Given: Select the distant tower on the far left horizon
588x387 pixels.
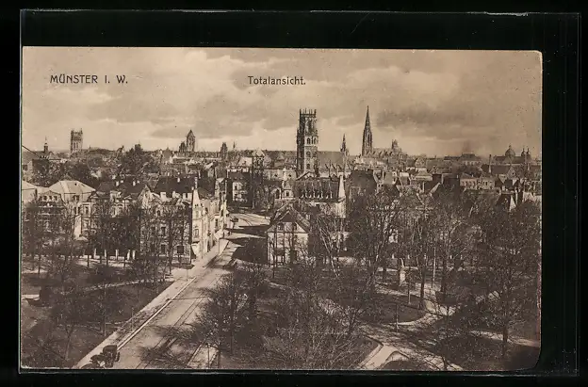Looking at the screenshot, I should click(76, 140).
